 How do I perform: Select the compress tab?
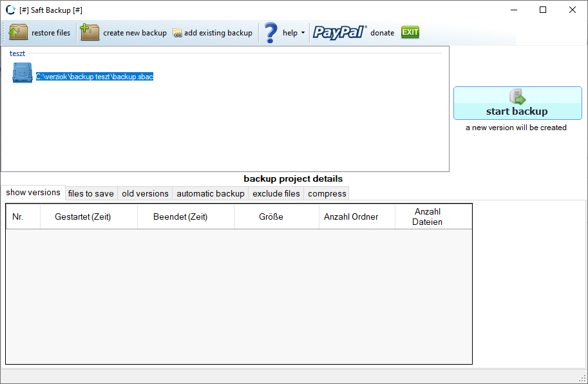point(327,193)
